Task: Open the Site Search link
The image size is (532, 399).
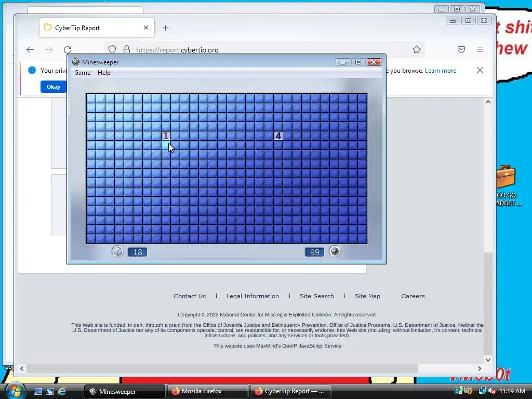Action: point(316,296)
